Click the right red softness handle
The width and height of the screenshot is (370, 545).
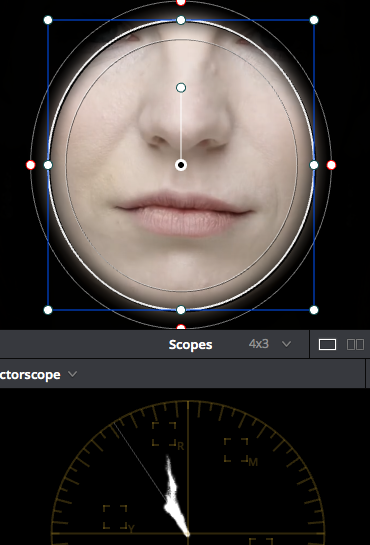pyautogui.click(x=331, y=165)
